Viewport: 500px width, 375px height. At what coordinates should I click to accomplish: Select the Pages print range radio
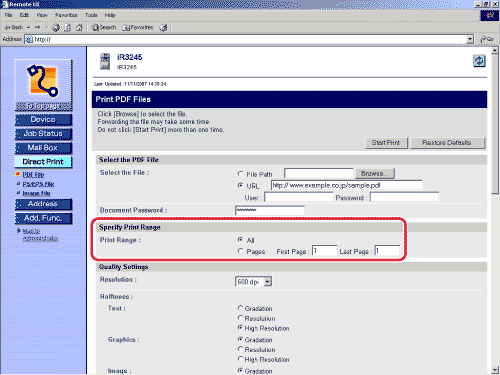pyautogui.click(x=240, y=251)
